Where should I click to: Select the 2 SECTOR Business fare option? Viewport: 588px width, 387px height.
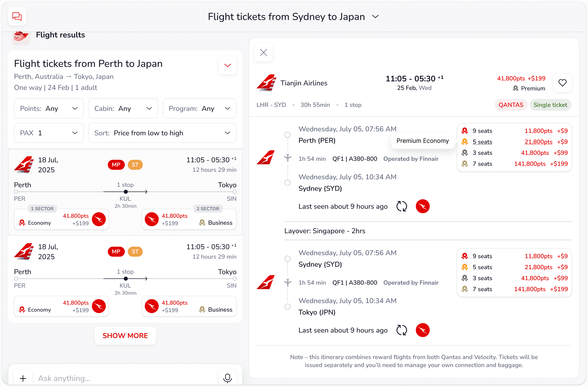click(x=189, y=219)
